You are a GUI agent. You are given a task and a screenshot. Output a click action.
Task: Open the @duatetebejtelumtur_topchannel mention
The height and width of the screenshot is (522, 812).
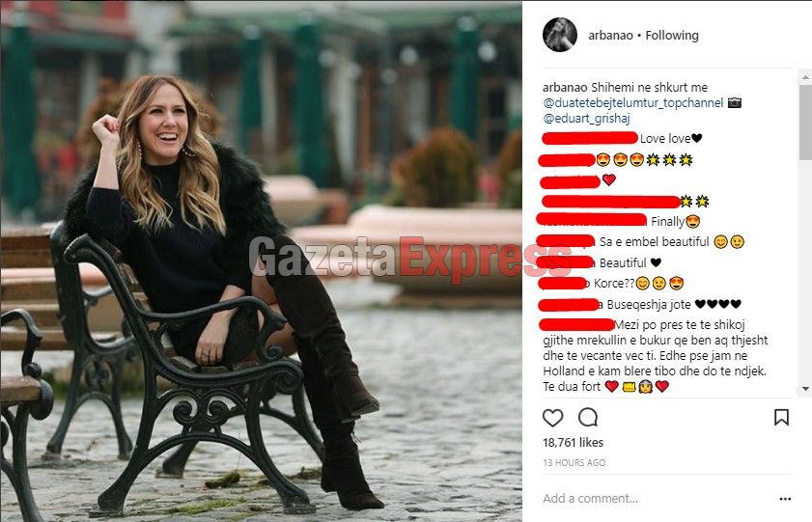pyautogui.click(x=632, y=103)
